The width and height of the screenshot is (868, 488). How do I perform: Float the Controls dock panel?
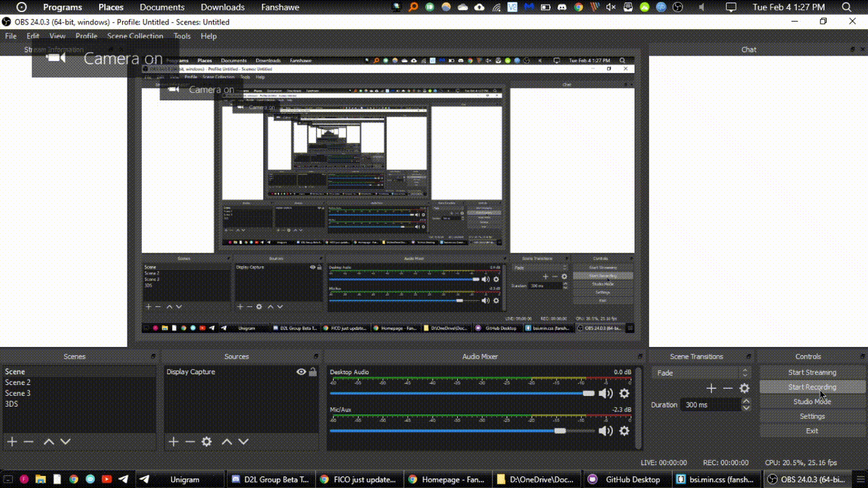(x=861, y=357)
